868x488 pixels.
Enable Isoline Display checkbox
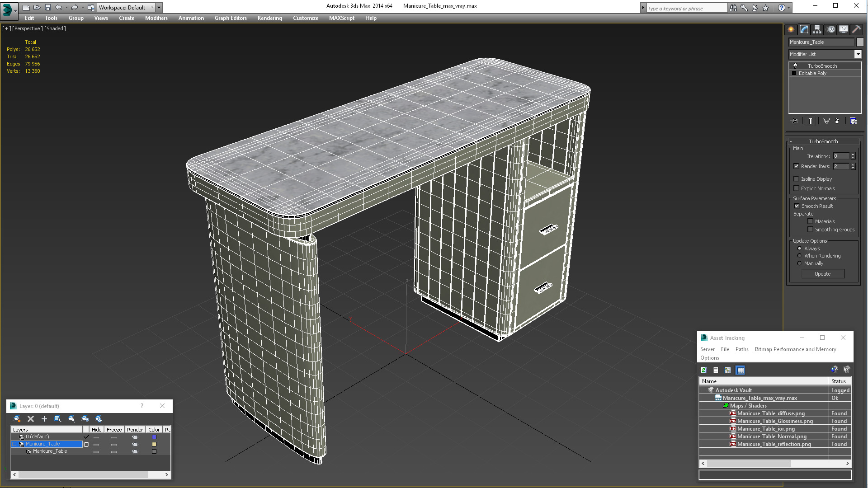tap(797, 179)
